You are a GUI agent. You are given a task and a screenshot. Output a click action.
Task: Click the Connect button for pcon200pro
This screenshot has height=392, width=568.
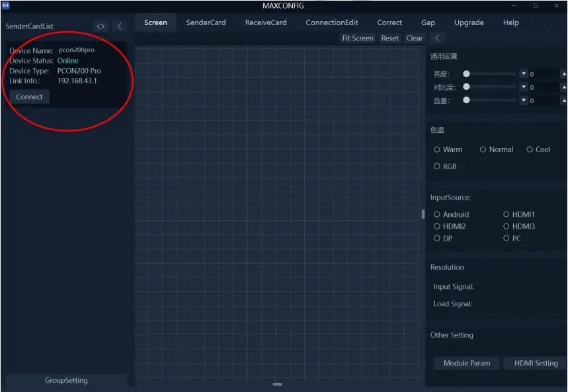(29, 97)
